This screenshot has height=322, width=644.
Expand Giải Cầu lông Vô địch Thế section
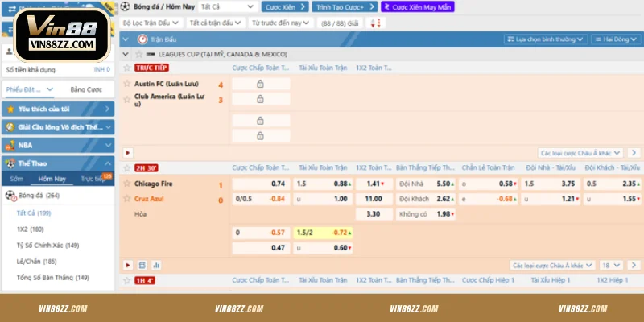(x=58, y=127)
